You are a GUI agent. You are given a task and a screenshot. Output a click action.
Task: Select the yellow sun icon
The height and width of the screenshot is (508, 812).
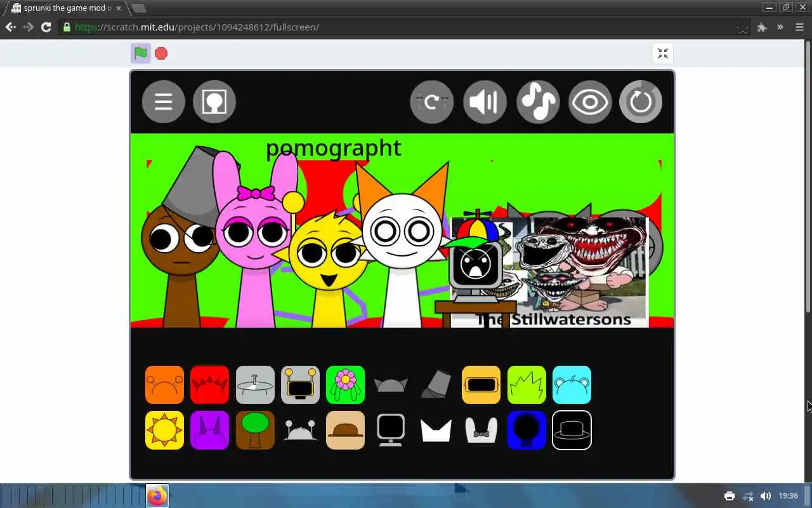click(164, 430)
